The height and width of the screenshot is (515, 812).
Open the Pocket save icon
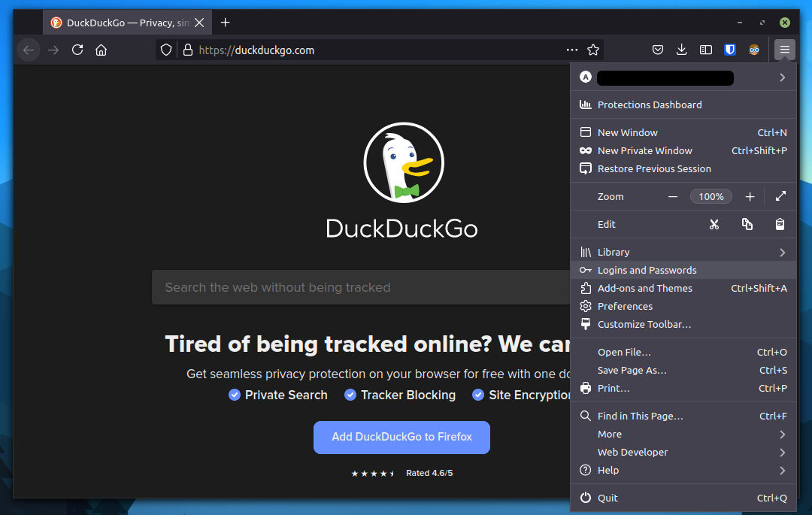pos(657,50)
